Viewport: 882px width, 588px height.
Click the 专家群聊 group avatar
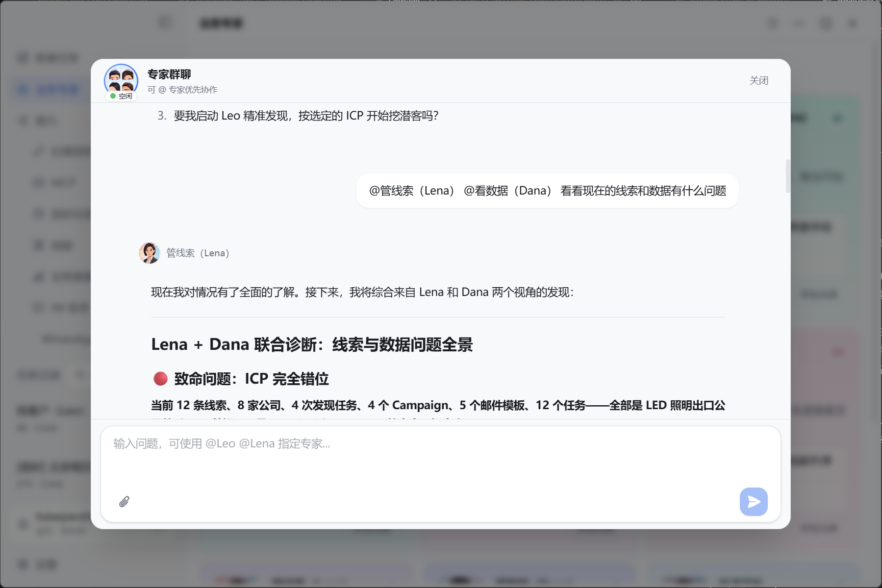(x=121, y=80)
